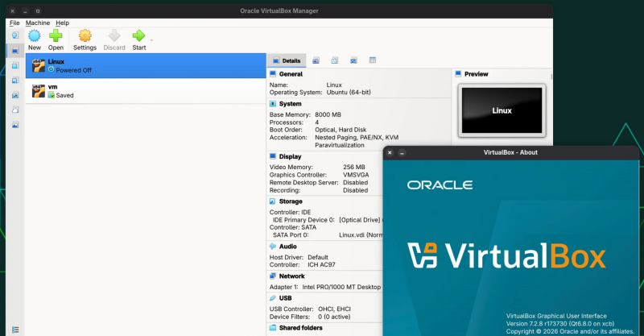Click the '8000 MB' base memory value
Viewport: 644px width, 336px height.
click(x=328, y=114)
